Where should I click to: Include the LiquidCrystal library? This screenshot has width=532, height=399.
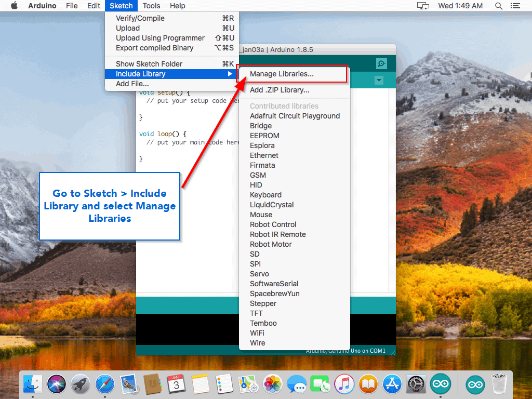point(295,205)
